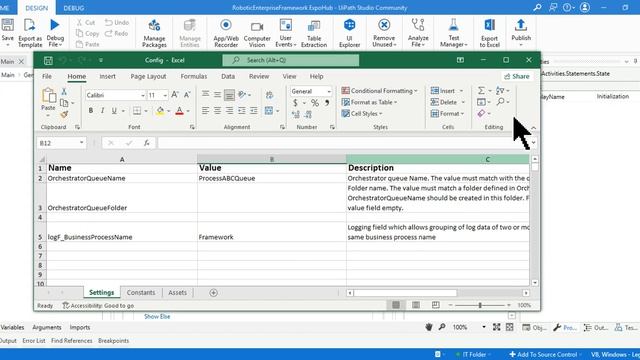Click UiPath search magnifier in title bar

pos(538,7)
